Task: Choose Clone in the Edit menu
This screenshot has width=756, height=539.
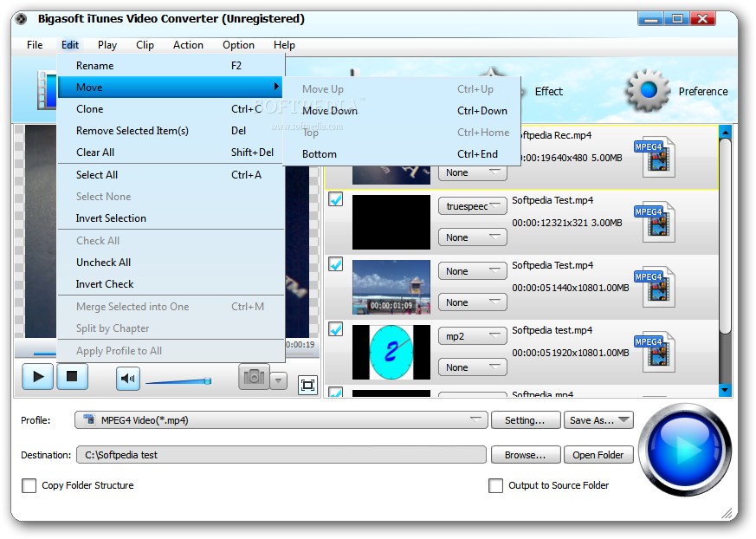Action: 171,109
